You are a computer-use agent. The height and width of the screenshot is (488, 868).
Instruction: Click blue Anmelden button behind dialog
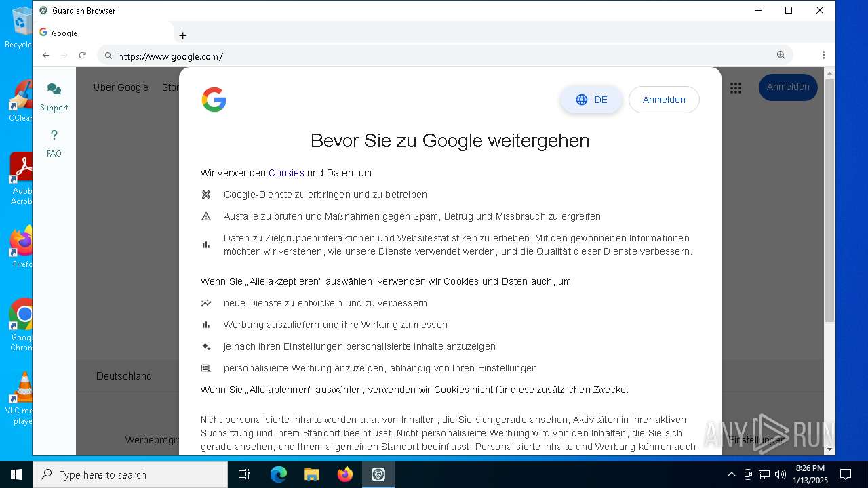pos(788,87)
